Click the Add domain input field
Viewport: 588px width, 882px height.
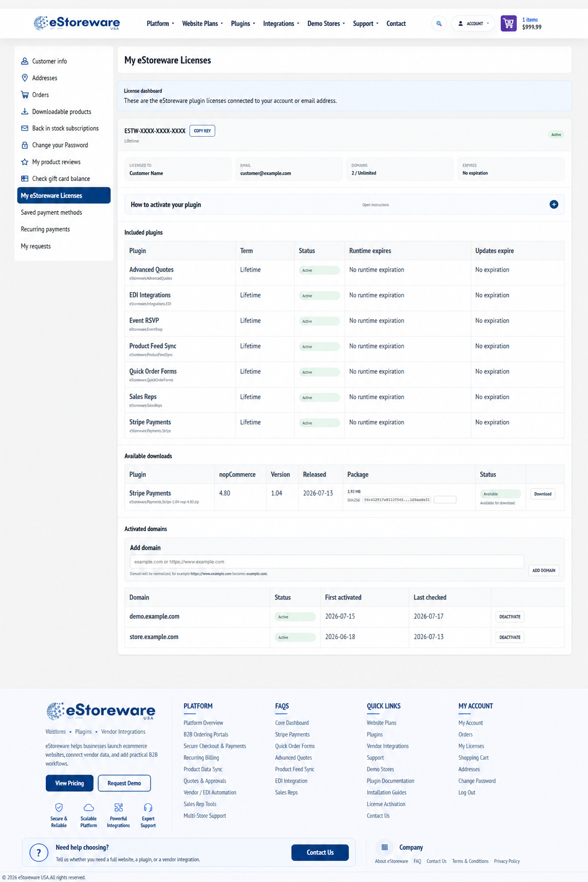327,562
